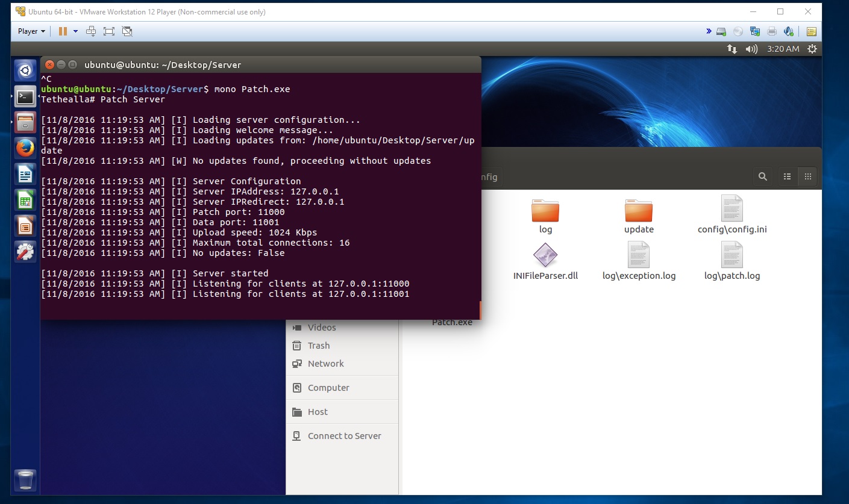Open LibreOffice Calc from the launcher
Image resolution: width=849 pixels, height=504 pixels.
coord(25,201)
